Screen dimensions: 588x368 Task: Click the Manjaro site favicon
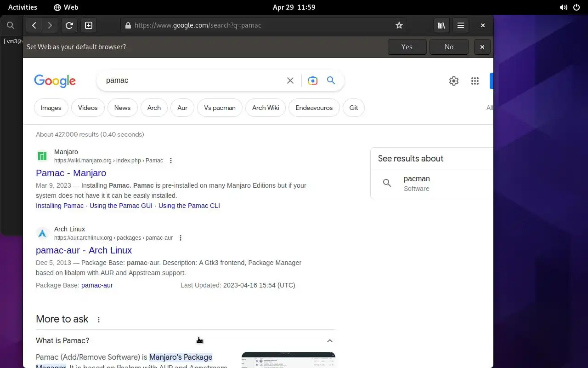(x=42, y=156)
